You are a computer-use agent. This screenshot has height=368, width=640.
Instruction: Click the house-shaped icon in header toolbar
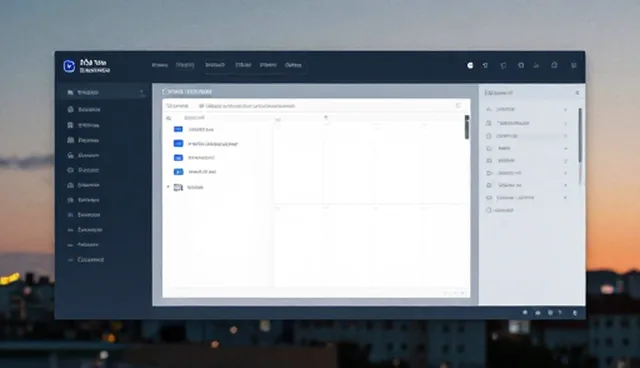pos(554,65)
